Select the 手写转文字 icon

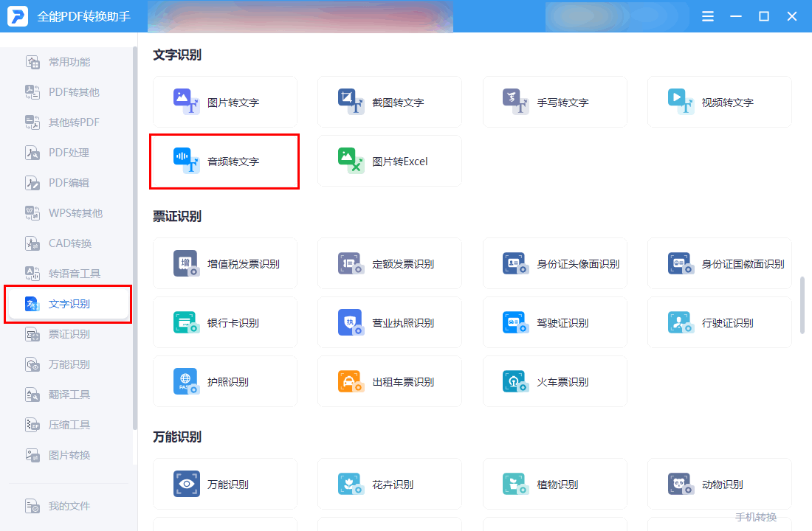pyautogui.click(x=516, y=102)
